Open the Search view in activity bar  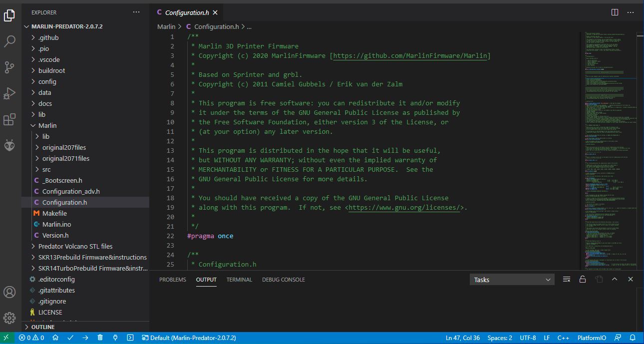click(x=9, y=41)
